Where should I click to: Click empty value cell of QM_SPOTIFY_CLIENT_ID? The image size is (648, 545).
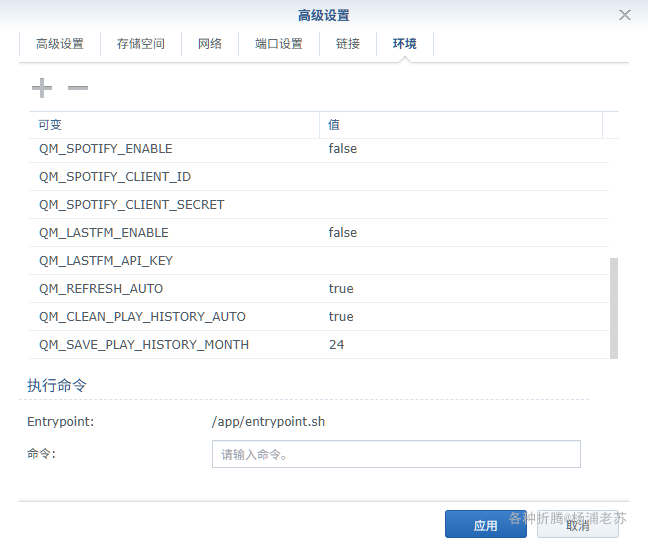tap(464, 177)
